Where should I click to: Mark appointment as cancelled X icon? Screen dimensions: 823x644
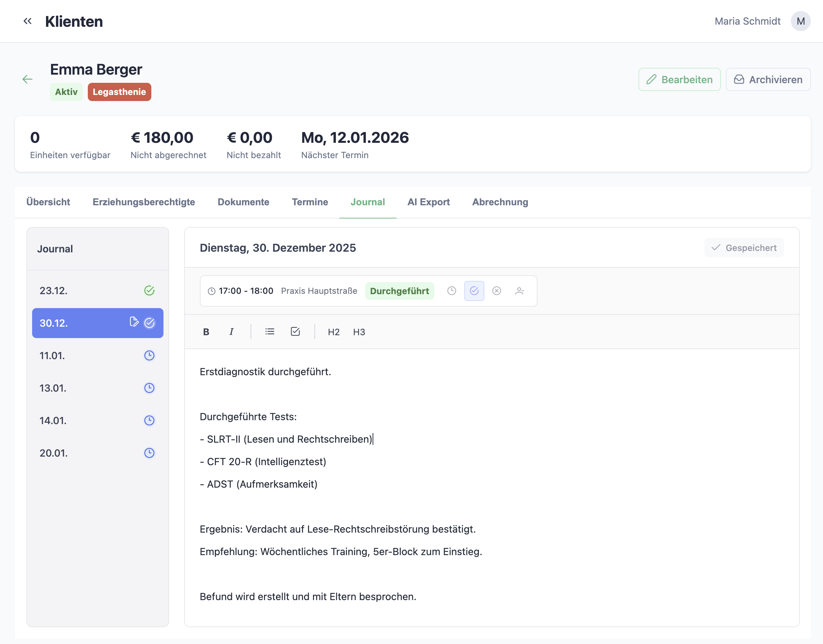(x=497, y=291)
